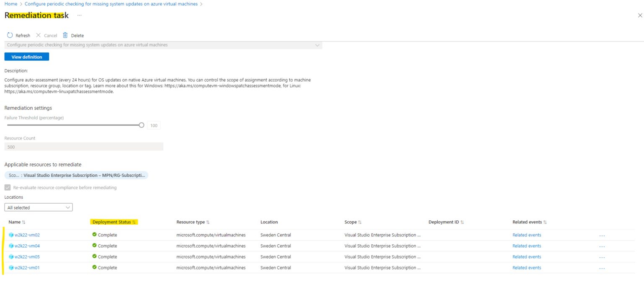The width and height of the screenshot is (644, 290).
Task: Click the Delete label in the toolbar
Action: pos(78,36)
